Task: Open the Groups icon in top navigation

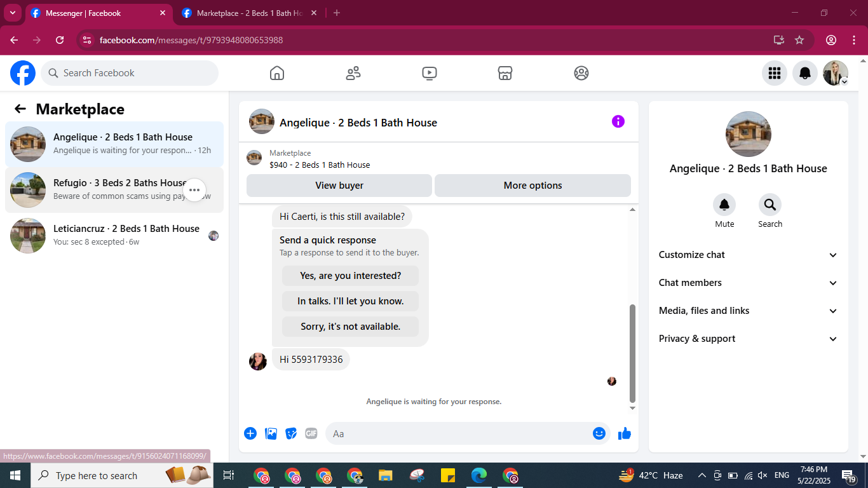Action: point(581,73)
